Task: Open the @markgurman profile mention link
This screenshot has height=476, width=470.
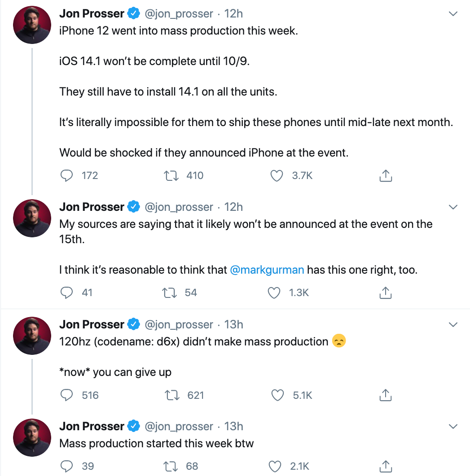Action: click(x=267, y=270)
